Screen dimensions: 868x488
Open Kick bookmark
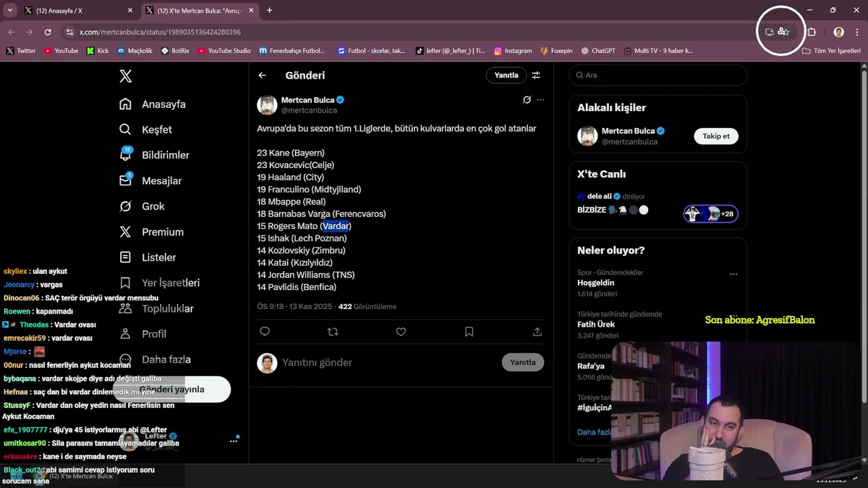click(98, 51)
